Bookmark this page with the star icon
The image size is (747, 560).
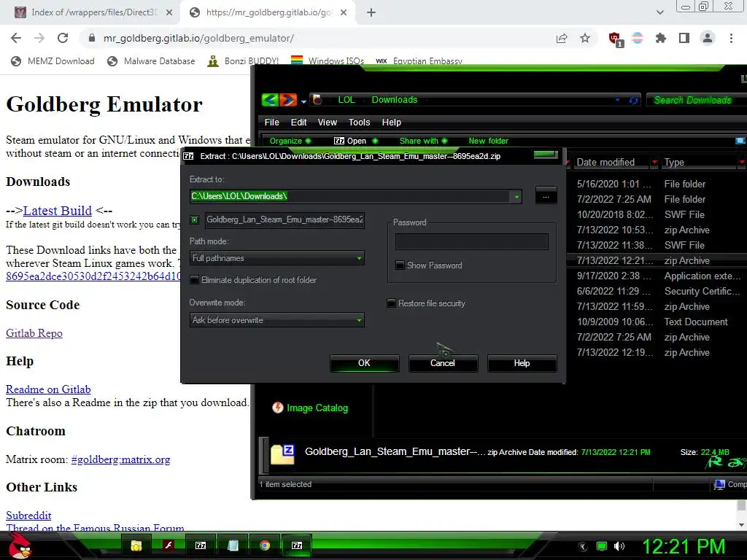point(585,38)
